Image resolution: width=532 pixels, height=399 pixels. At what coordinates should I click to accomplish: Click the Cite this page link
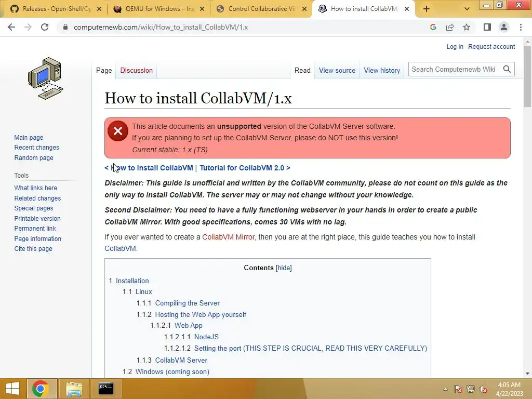[33, 249]
